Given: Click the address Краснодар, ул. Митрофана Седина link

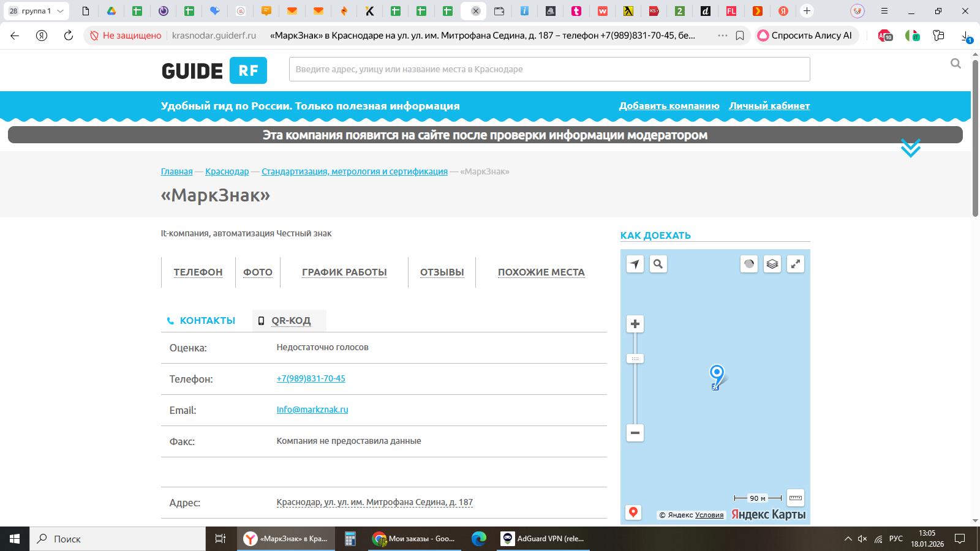Looking at the screenshot, I should 374,502.
